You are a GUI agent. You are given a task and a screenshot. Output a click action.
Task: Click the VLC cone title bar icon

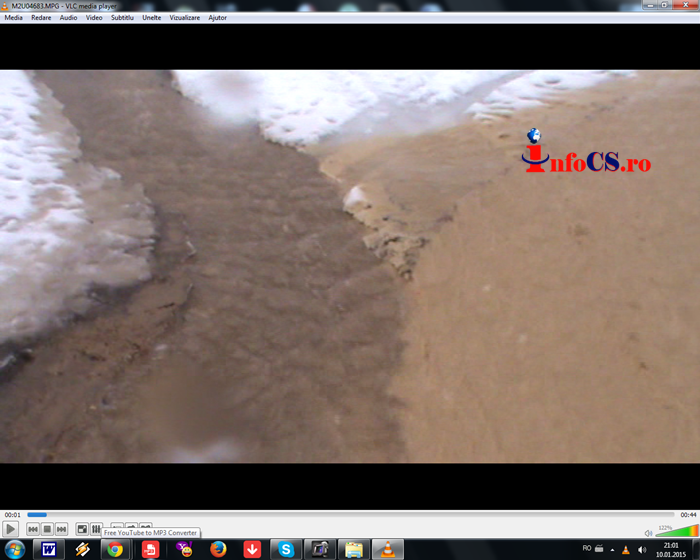[x=4, y=6]
